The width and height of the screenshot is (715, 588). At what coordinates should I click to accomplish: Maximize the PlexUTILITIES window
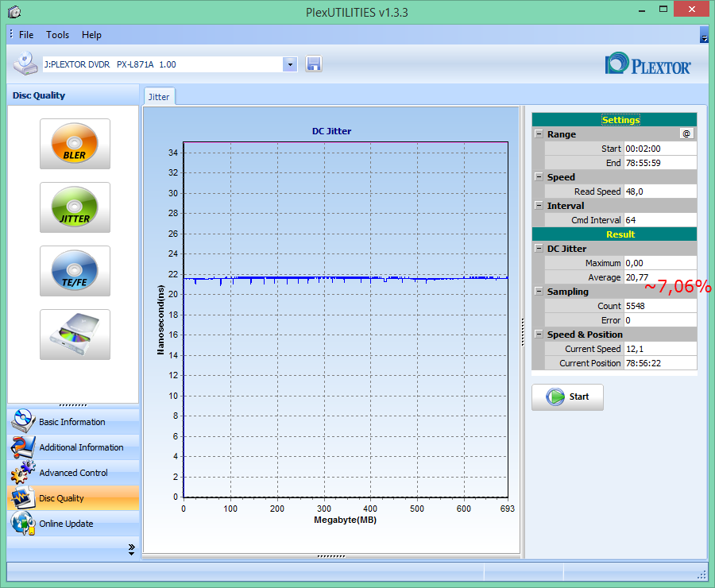[x=663, y=10]
